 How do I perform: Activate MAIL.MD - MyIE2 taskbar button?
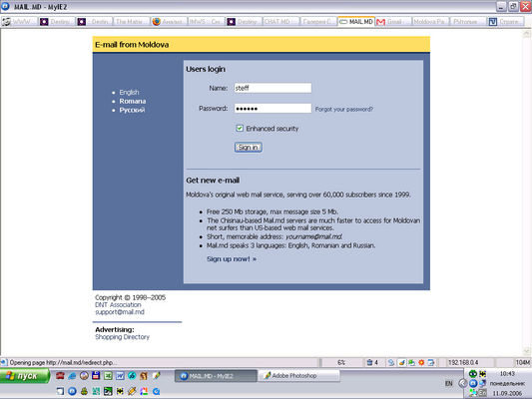pyautogui.click(x=216, y=376)
